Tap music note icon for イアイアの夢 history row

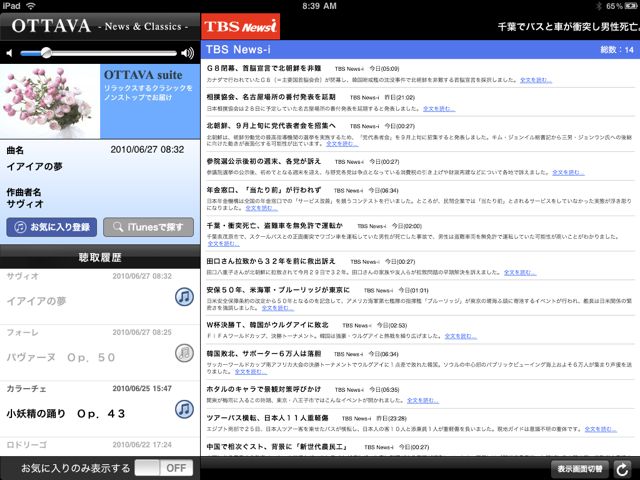(x=184, y=297)
